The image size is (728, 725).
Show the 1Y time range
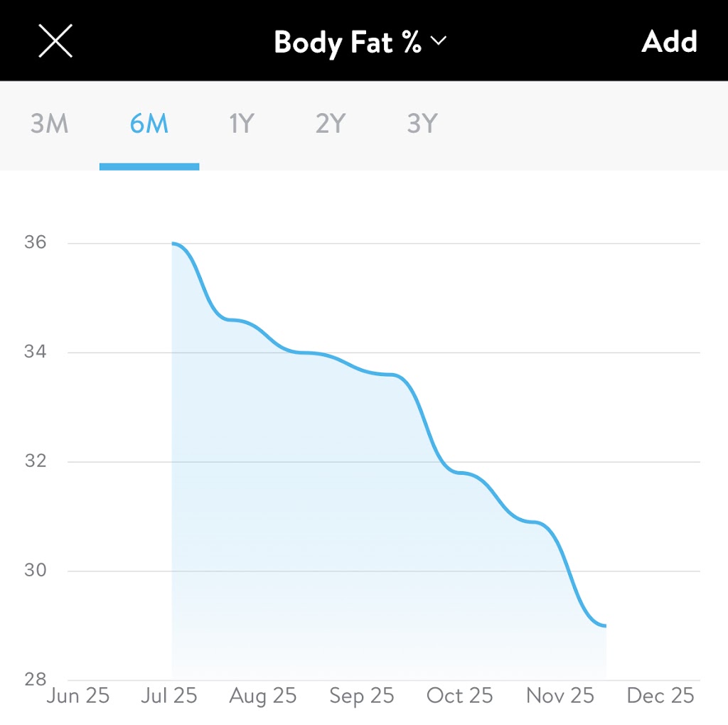click(x=241, y=124)
